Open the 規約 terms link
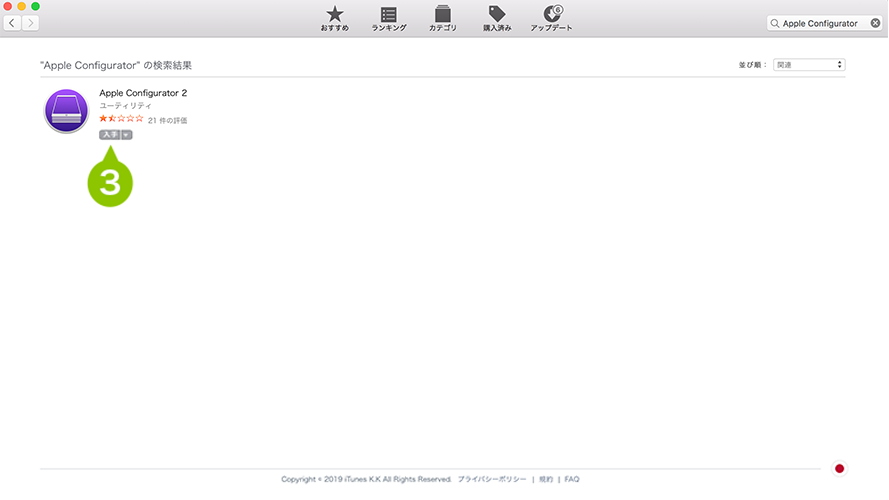 pyautogui.click(x=546, y=479)
